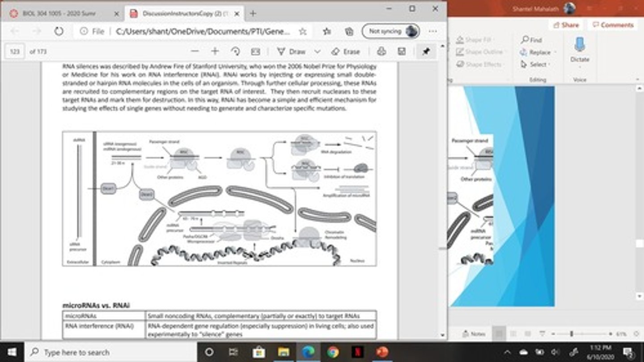Select the Draw tool in PDF toolbar
The height and width of the screenshot is (362, 644).
tap(291, 51)
